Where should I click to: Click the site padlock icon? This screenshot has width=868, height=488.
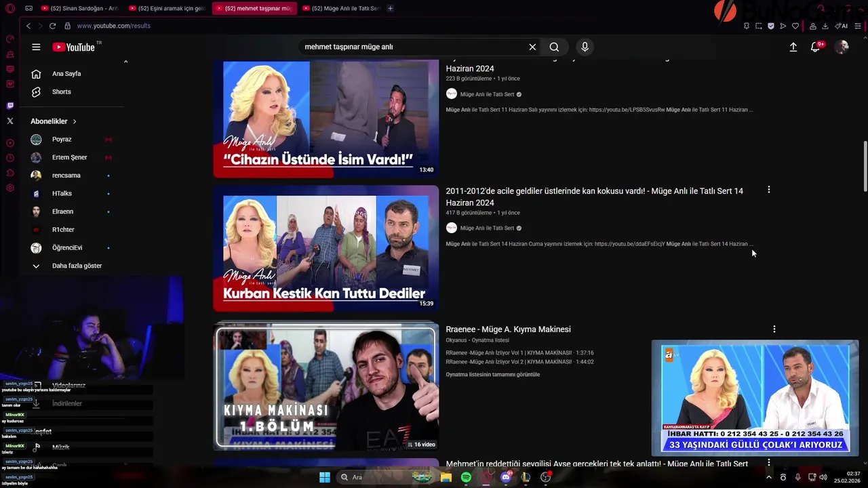click(67, 26)
